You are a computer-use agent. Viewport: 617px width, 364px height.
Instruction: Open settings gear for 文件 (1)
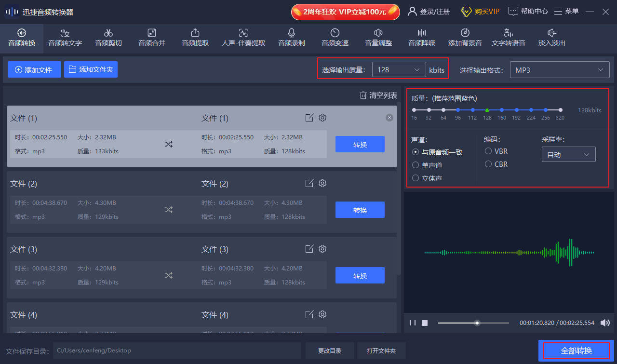pyautogui.click(x=322, y=117)
